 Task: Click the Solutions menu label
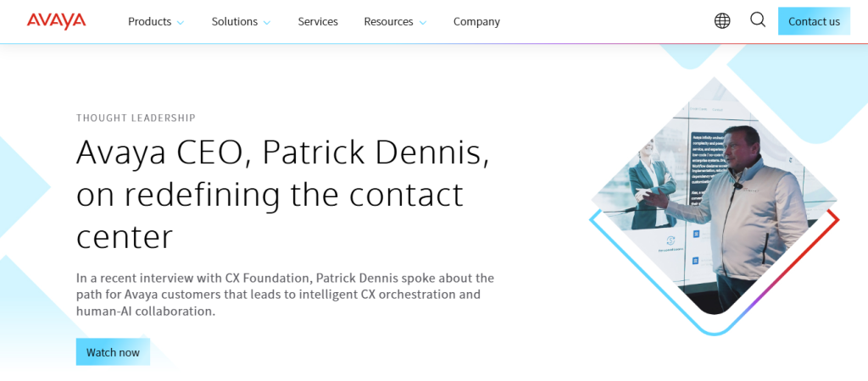click(x=235, y=22)
